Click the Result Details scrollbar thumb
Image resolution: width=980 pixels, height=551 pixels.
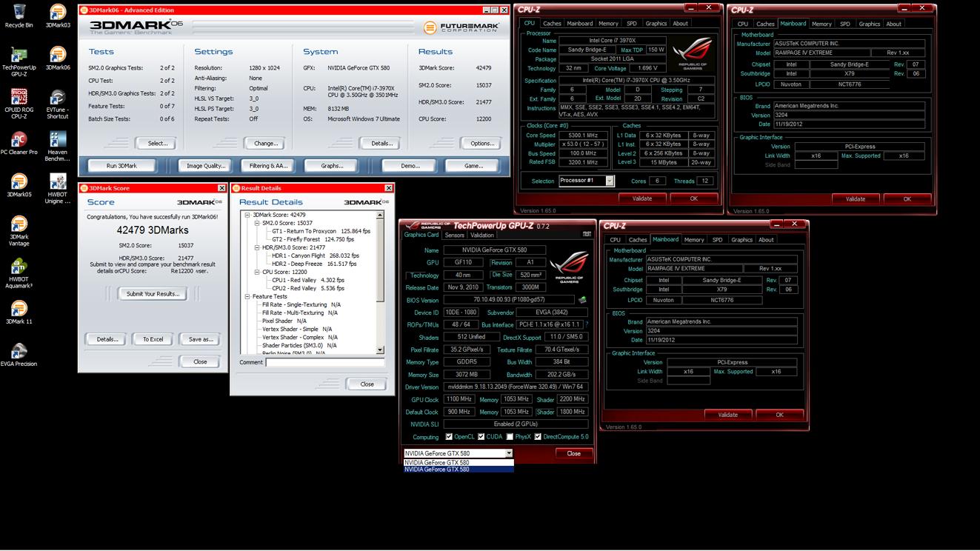pyautogui.click(x=380, y=261)
